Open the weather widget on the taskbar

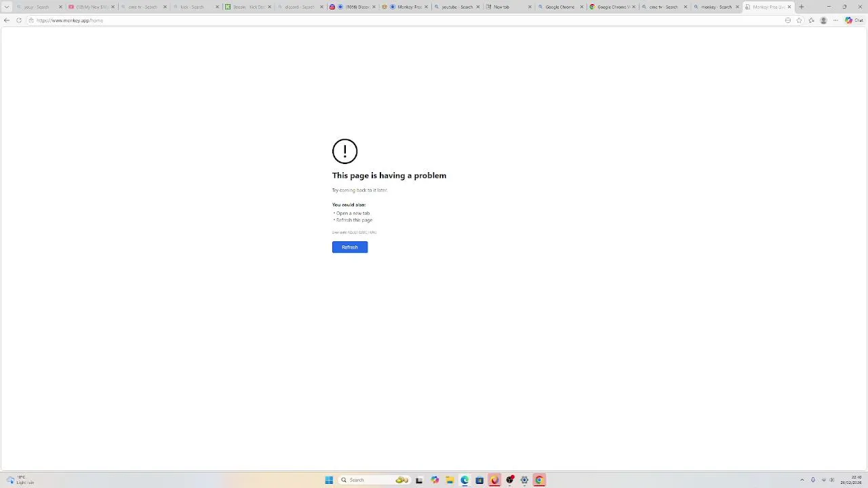pyautogui.click(x=20, y=480)
